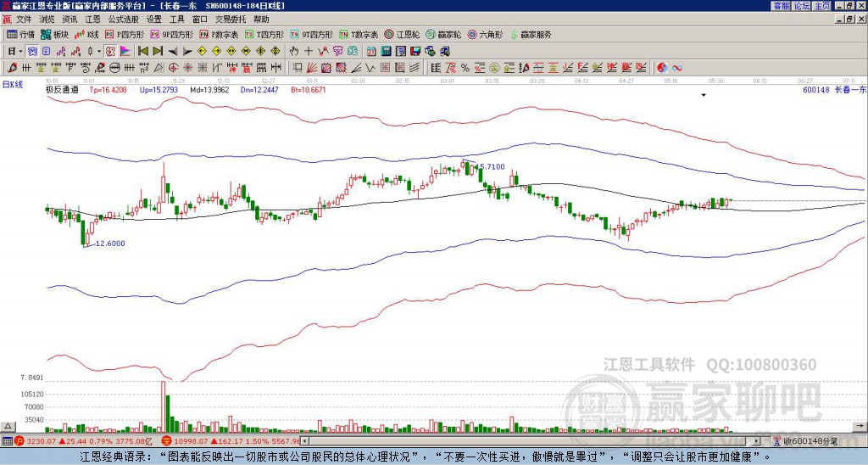Open the 工具 menu
The width and height of the screenshot is (868, 465).
176,20
